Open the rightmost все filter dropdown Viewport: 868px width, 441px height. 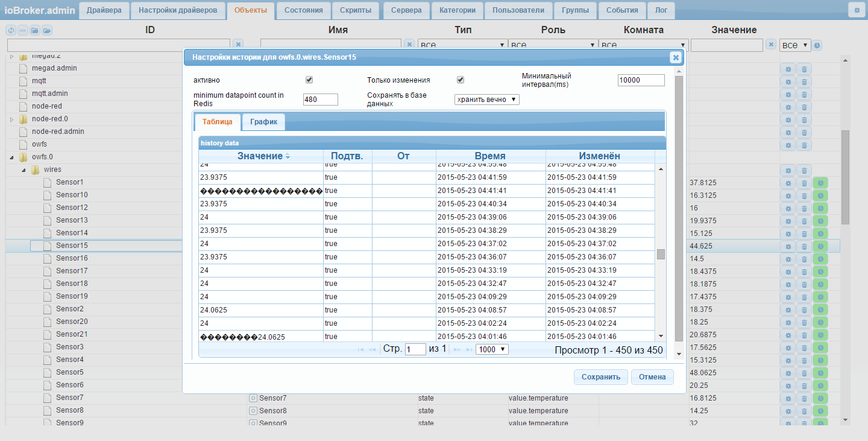pyautogui.click(x=795, y=45)
